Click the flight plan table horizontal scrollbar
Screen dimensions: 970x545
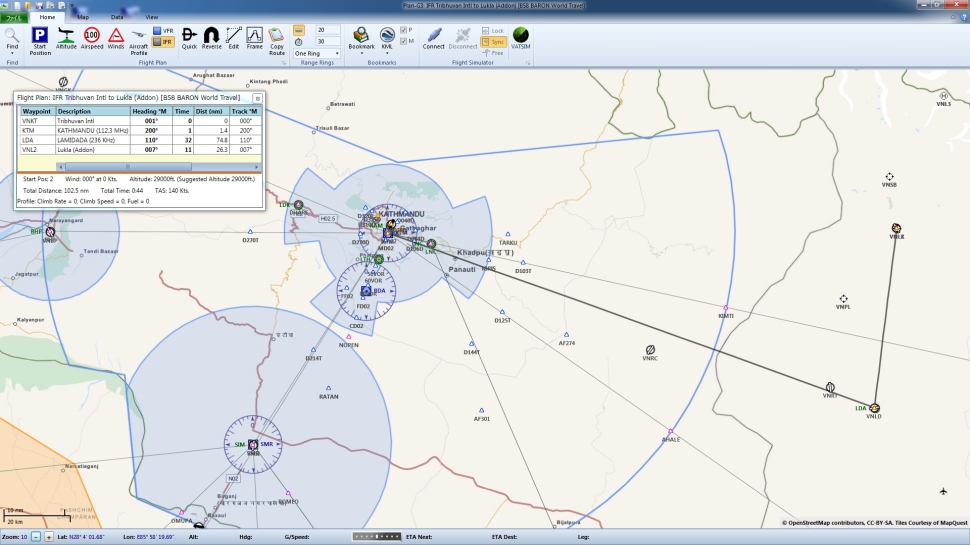(x=130, y=166)
